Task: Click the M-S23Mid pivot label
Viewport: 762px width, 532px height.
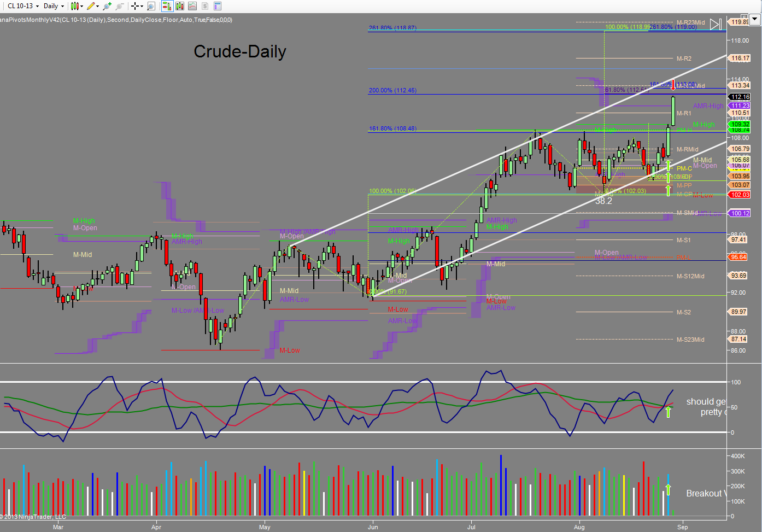Action: pos(690,340)
